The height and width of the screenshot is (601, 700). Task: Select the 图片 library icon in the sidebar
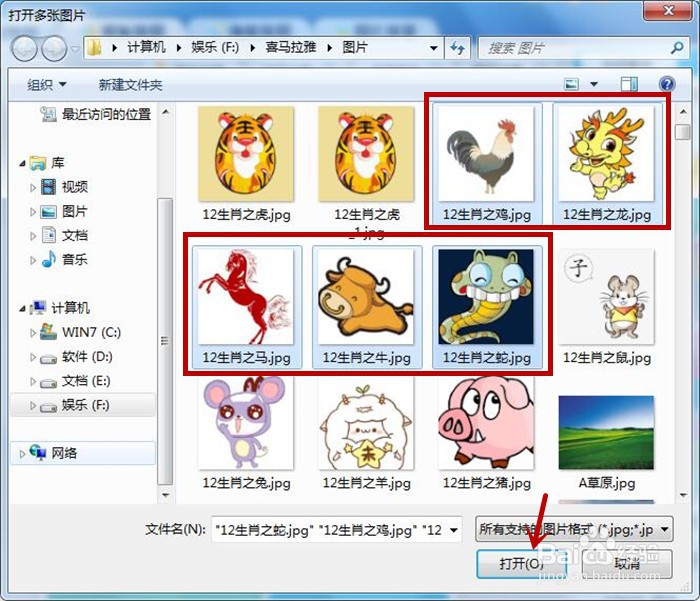click(48, 211)
